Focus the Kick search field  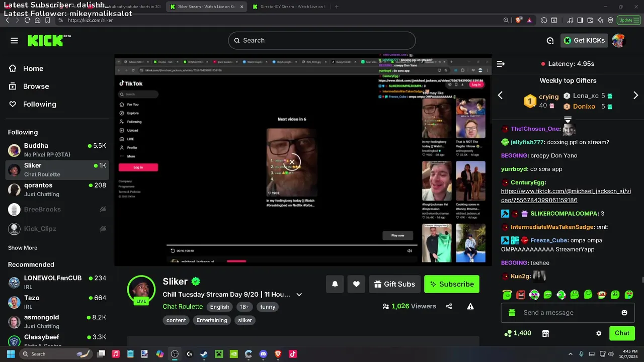pyautogui.click(x=322, y=41)
